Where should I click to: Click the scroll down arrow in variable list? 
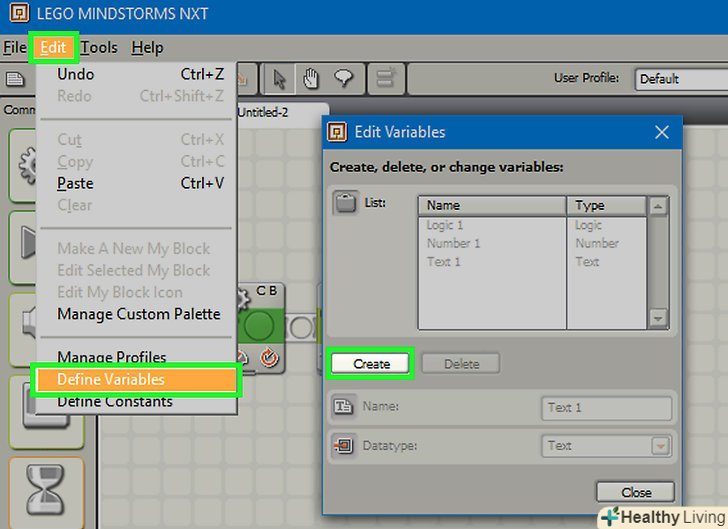(658, 319)
